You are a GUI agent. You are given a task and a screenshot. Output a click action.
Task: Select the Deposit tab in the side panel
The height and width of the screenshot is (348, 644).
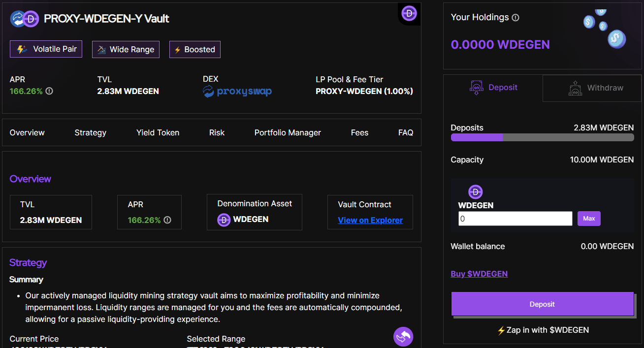click(493, 88)
